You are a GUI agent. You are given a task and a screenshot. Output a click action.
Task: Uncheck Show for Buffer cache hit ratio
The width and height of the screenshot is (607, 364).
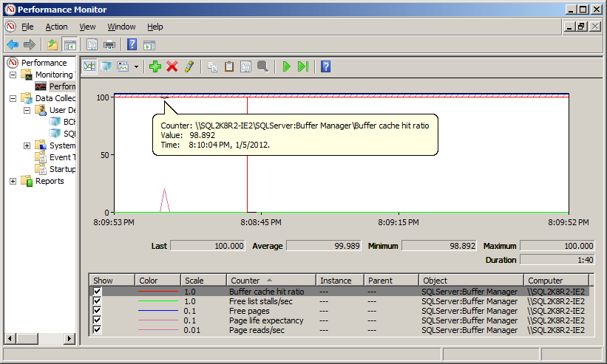pyautogui.click(x=98, y=292)
